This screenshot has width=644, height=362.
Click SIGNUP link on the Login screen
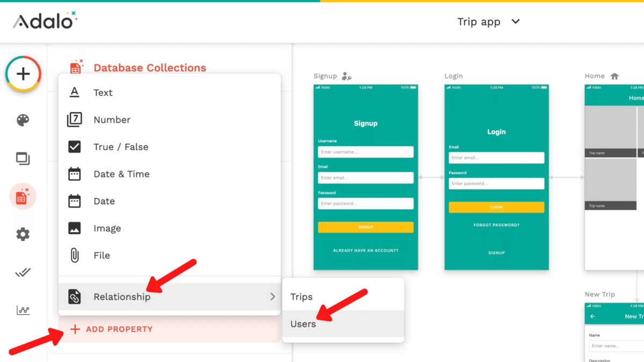pos(496,253)
